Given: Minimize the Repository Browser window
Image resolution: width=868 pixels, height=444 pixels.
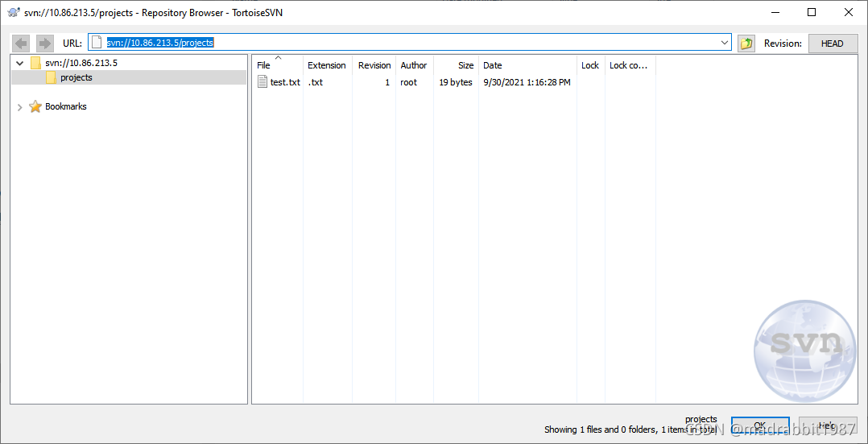Looking at the screenshot, I should click(x=774, y=12).
